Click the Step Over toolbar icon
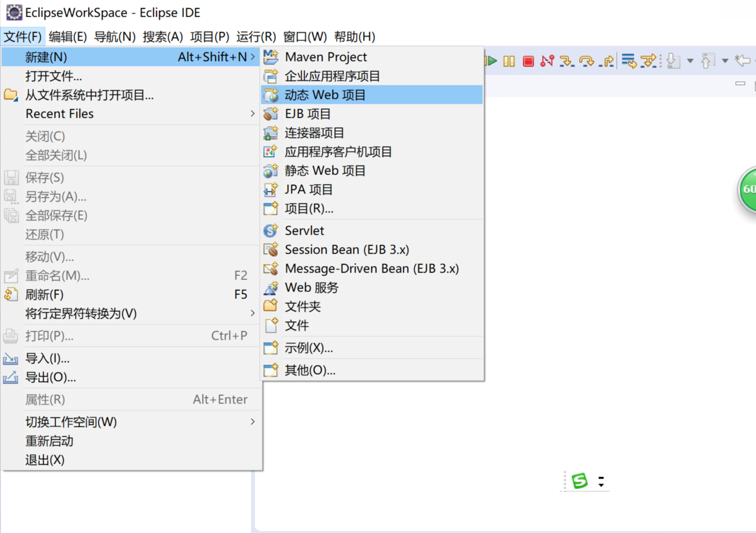This screenshot has height=533, width=756. pyautogui.click(x=586, y=61)
